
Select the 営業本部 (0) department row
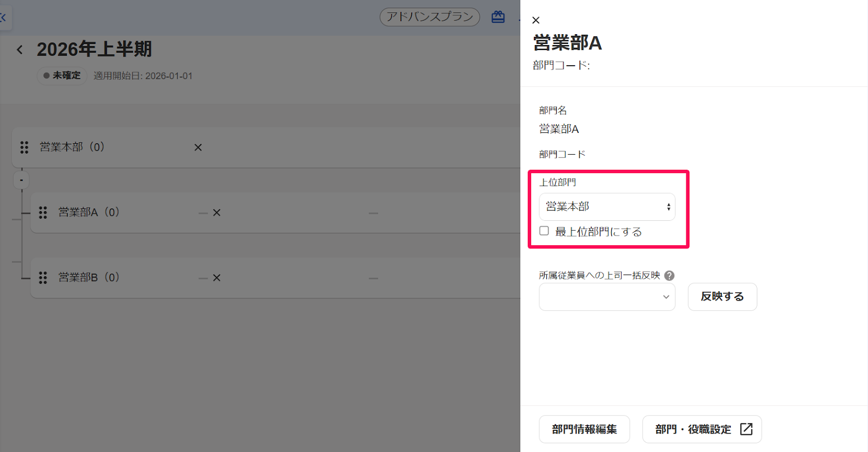[266, 148]
